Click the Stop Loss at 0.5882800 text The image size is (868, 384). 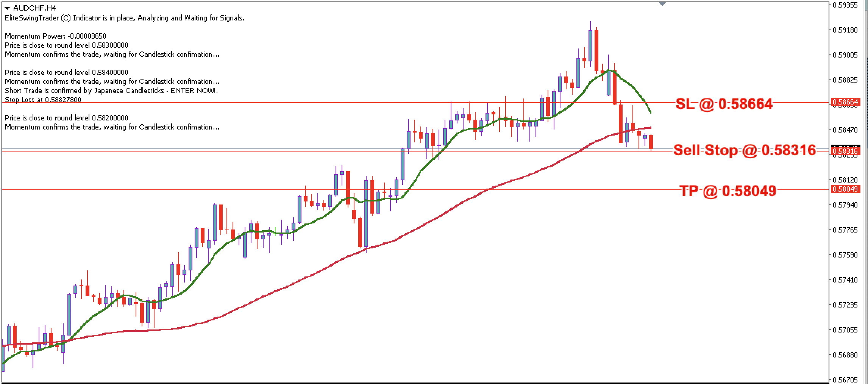pyautogui.click(x=44, y=100)
